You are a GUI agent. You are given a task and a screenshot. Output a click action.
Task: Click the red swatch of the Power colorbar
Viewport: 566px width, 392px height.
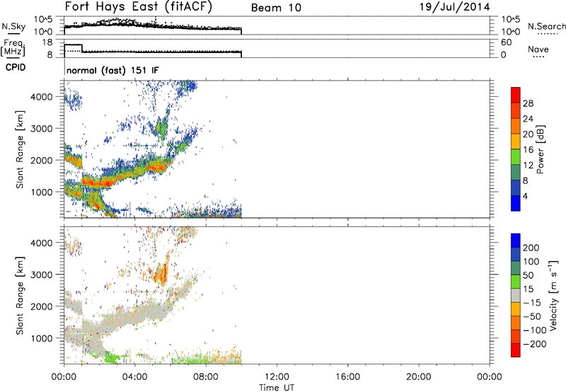[x=516, y=95]
